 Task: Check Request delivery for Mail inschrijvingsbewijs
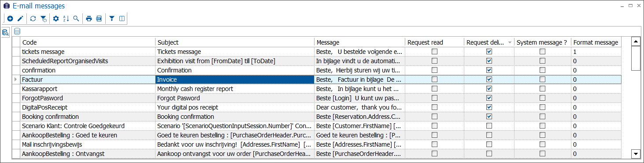[x=489, y=144]
